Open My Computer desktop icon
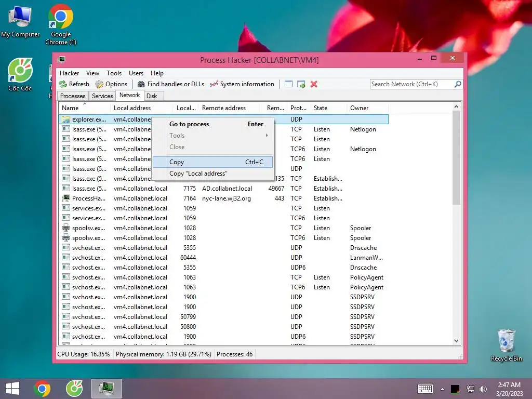 [x=20, y=21]
